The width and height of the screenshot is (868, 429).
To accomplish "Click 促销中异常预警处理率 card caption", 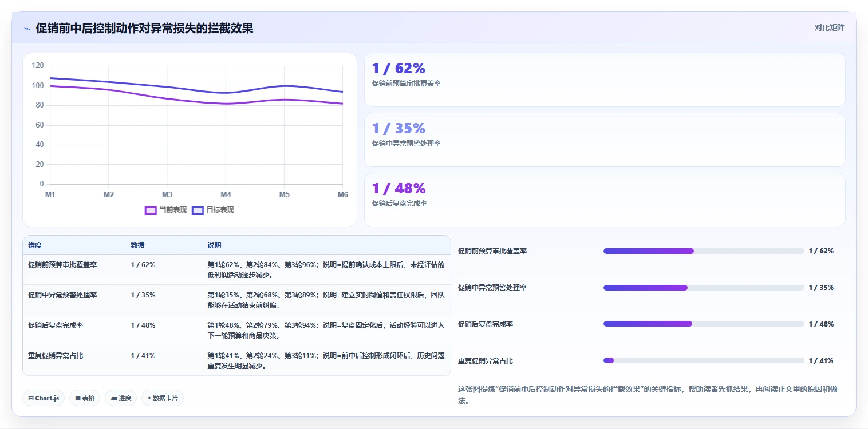I will pyautogui.click(x=406, y=144).
